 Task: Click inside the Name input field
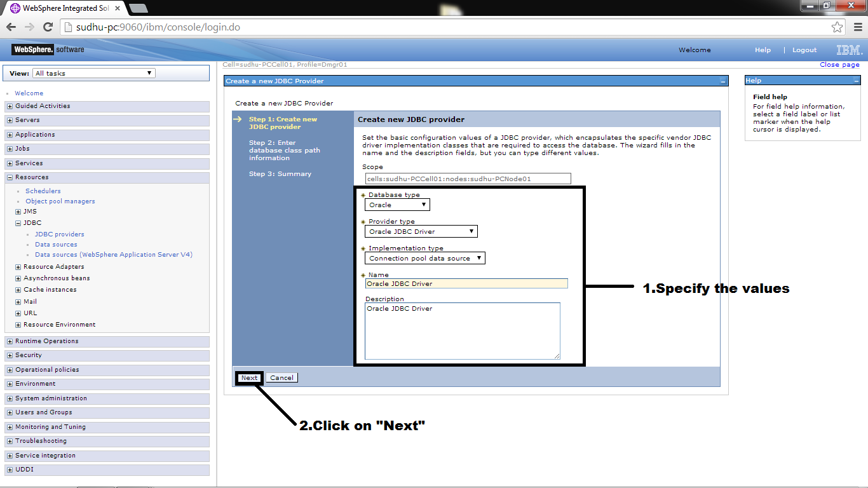coord(465,283)
